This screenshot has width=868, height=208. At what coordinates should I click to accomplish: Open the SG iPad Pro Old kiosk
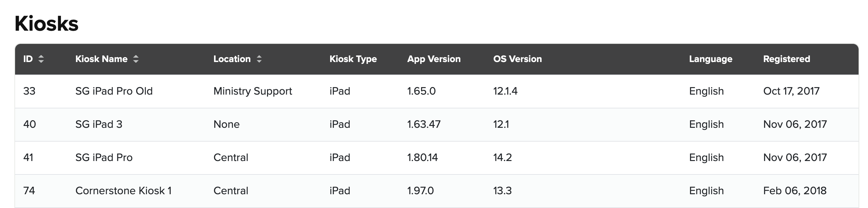pyautogui.click(x=114, y=91)
